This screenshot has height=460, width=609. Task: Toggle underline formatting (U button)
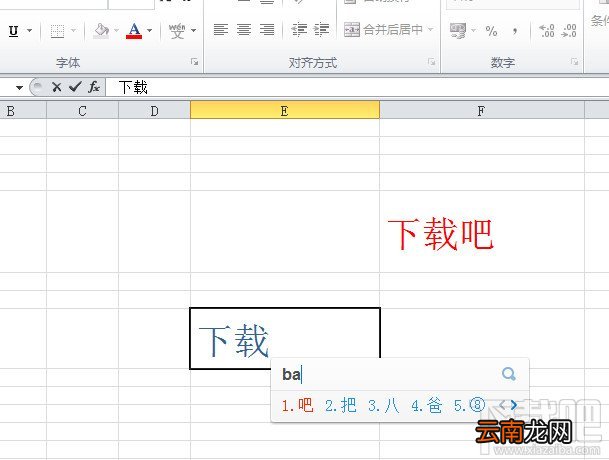(14, 31)
